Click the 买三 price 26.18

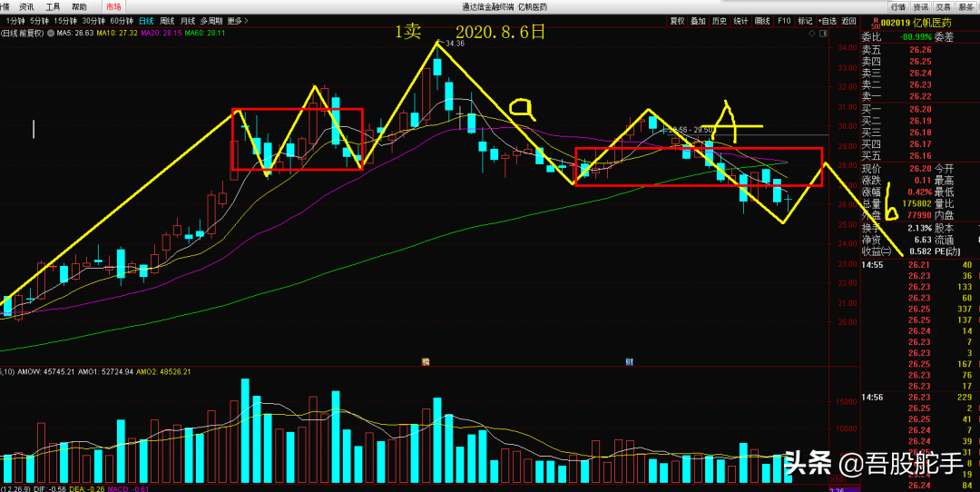point(920,133)
